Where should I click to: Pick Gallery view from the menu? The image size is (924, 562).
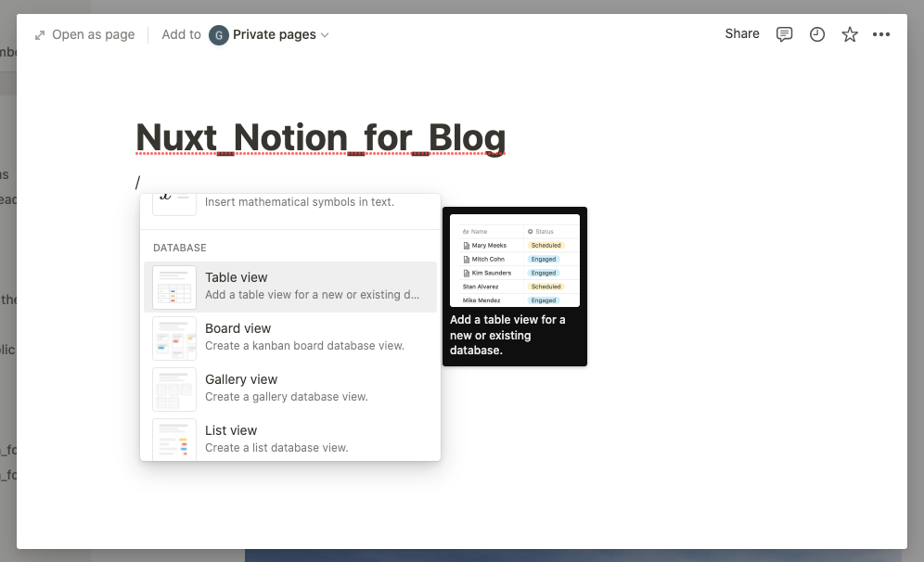tap(290, 389)
